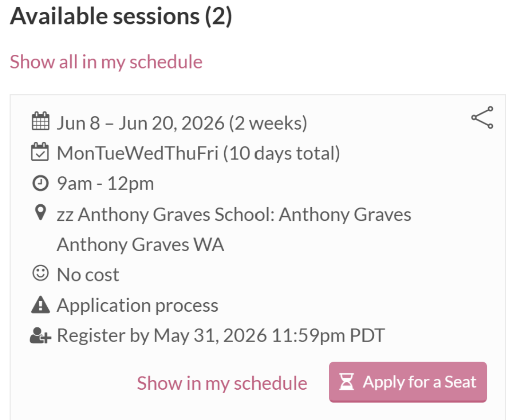Click the add-user icon beside Register by
This screenshot has height=420, width=510.
pyautogui.click(x=40, y=335)
